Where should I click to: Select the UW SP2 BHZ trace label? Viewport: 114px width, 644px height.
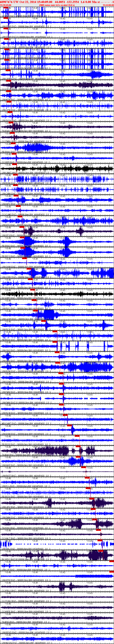point(26,235)
